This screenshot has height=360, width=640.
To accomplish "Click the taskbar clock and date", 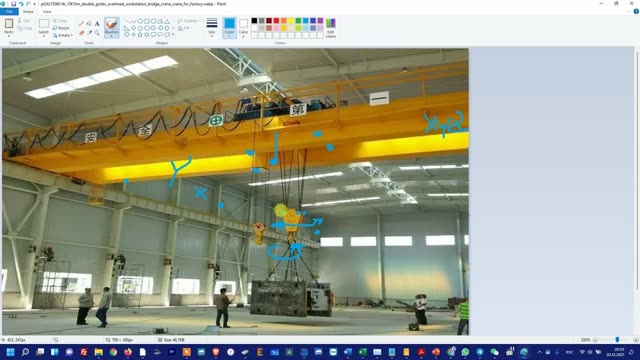I will pyautogui.click(x=616, y=352).
